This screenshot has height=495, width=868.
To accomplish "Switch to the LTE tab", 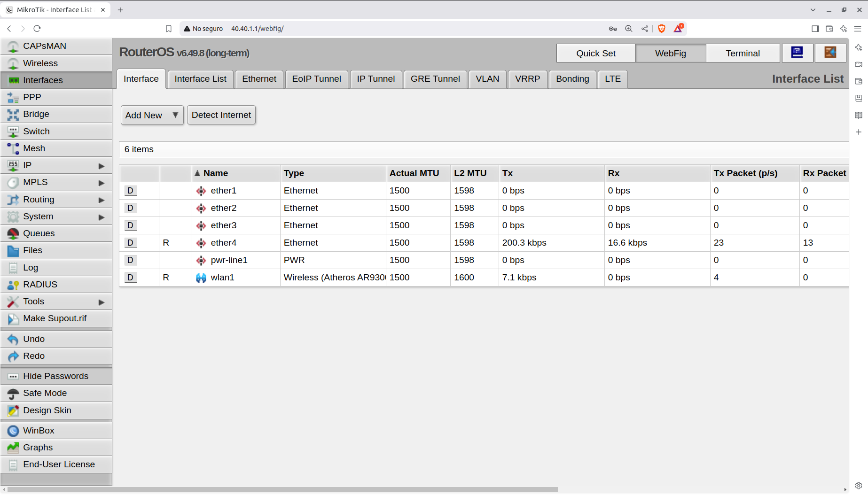I will click(613, 79).
